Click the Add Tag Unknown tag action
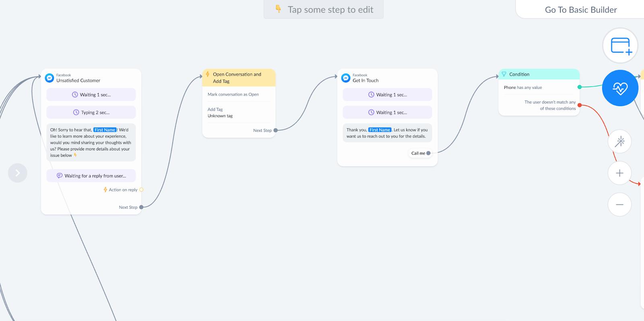The image size is (644, 321). point(239,113)
